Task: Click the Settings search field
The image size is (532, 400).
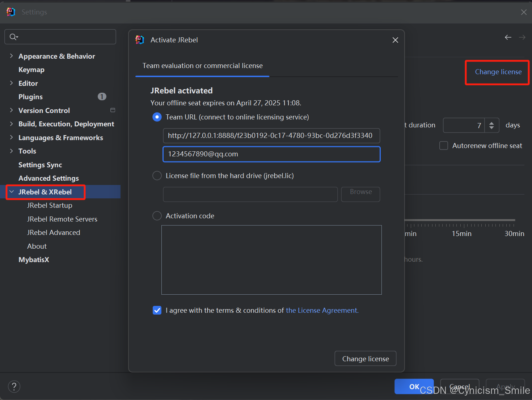Action: [60, 37]
